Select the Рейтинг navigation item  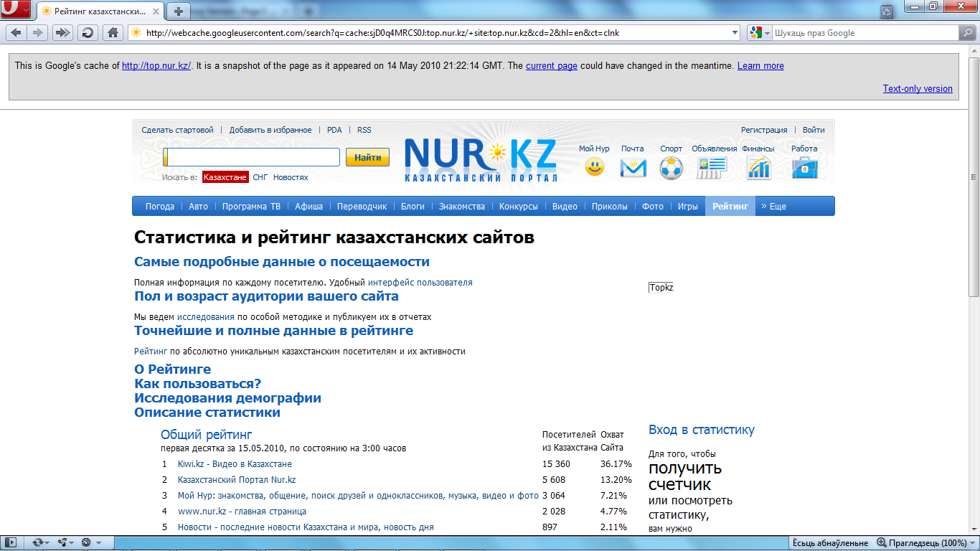pyautogui.click(x=730, y=207)
